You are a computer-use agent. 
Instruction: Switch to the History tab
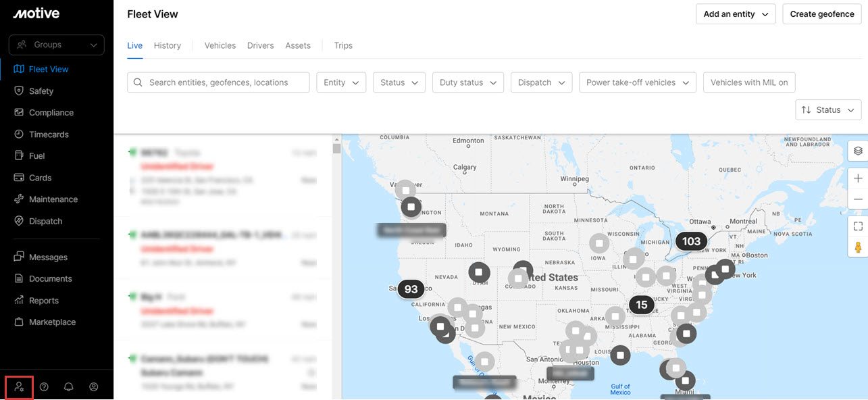point(168,46)
